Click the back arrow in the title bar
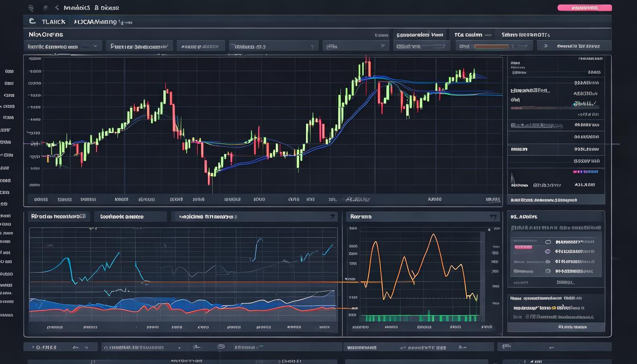637x364 pixels. click(x=57, y=8)
